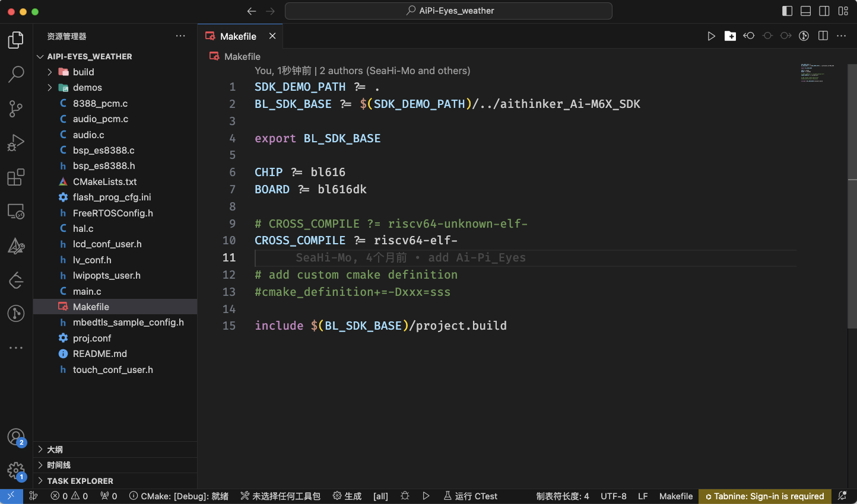The width and height of the screenshot is (857, 504).
Task: Open the Explorer view in activity bar
Action: pyautogui.click(x=16, y=40)
